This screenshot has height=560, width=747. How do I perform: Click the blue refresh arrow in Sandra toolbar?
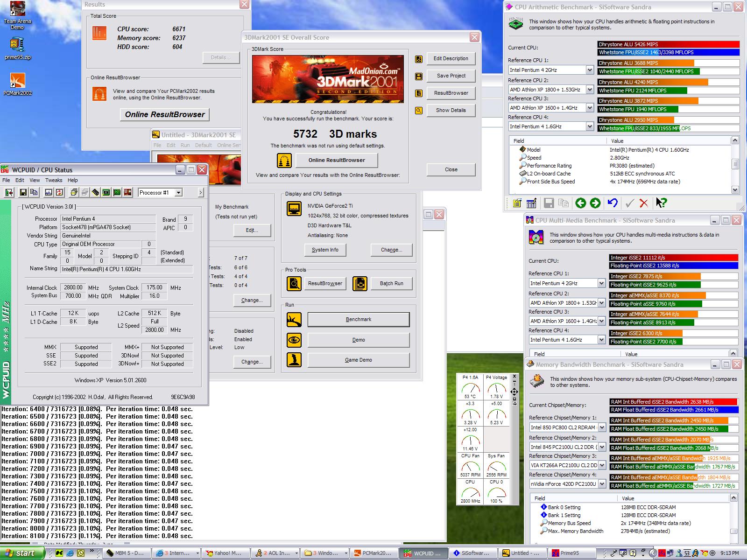click(613, 203)
